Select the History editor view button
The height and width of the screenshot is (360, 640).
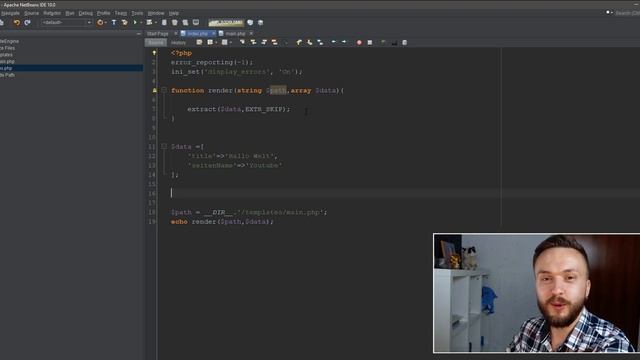point(178,42)
